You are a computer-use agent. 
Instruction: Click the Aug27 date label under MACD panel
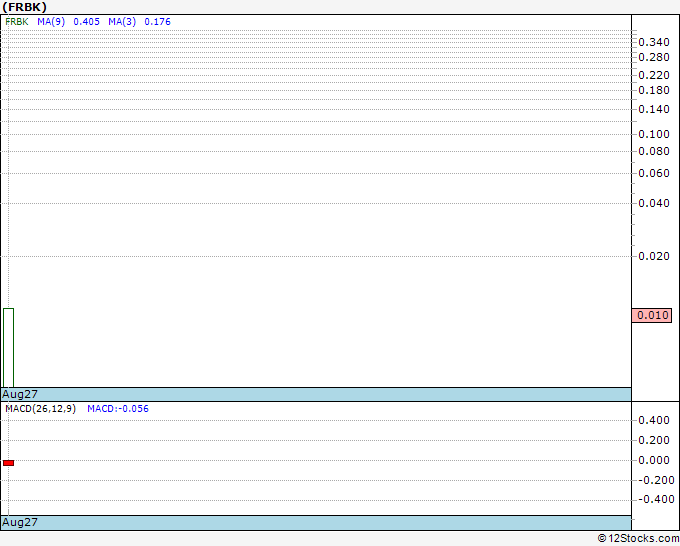point(20,522)
